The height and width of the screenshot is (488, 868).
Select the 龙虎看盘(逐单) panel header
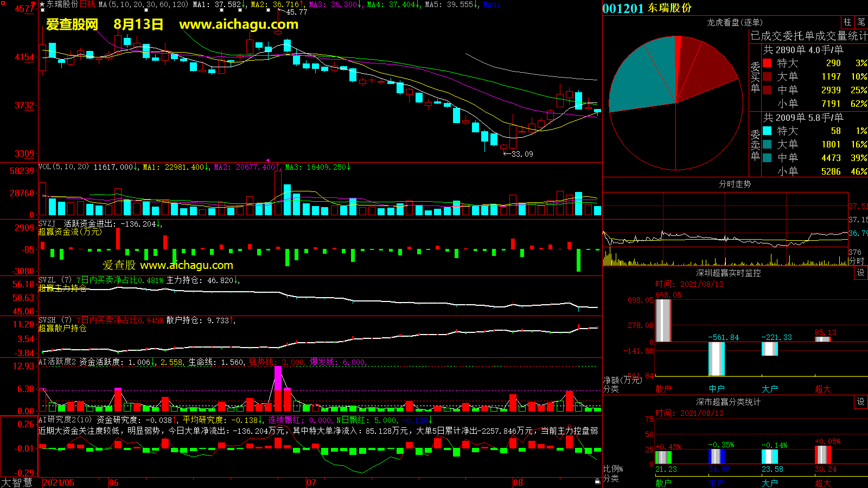click(x=735, y=22)
